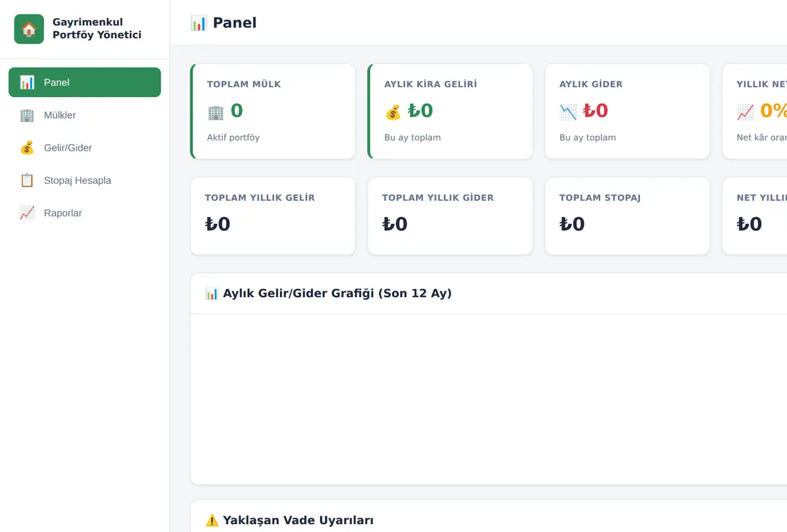787x532 pixels.
Task: Click the Aktif portföy caption
Action: click(x=233, y=138)
